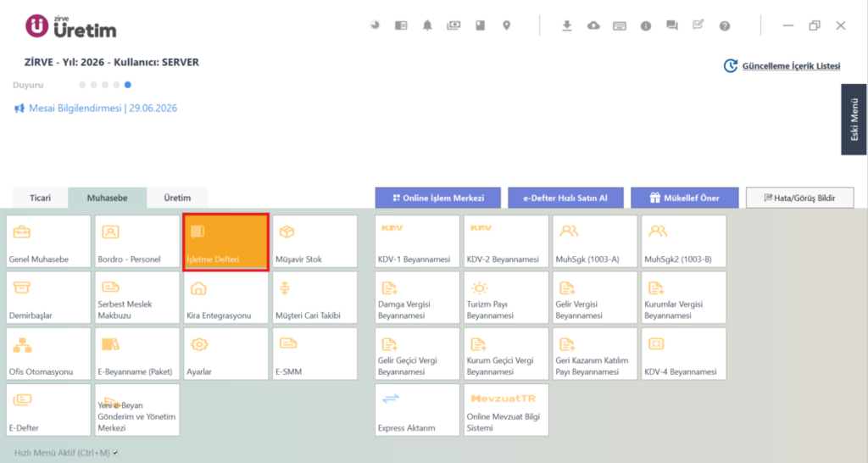Open Gelir Geçici Vergi Beyannamesi tile
The image size is (868, 463).
[x=417, y=354]
